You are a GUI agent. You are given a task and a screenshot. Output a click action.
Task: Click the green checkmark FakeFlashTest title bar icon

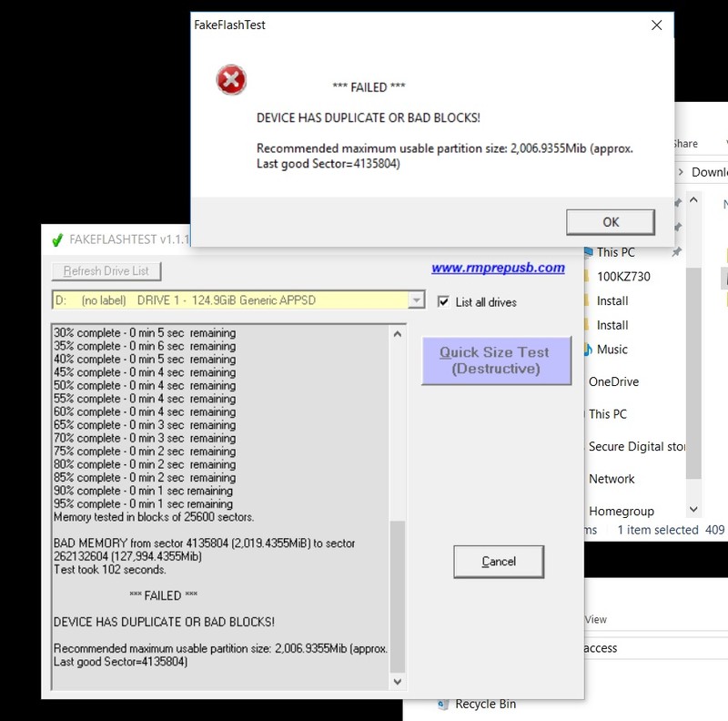(x=56, y=239)
